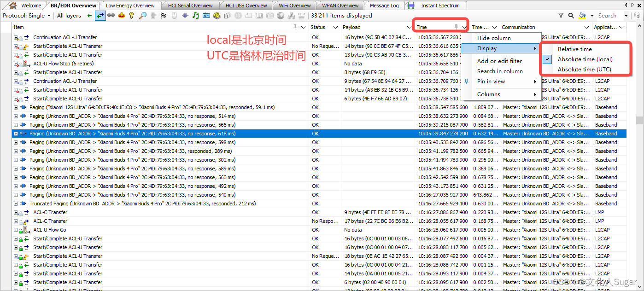
Task: Click the mouse toolbar icon
Action: click(x=174, y=16)
